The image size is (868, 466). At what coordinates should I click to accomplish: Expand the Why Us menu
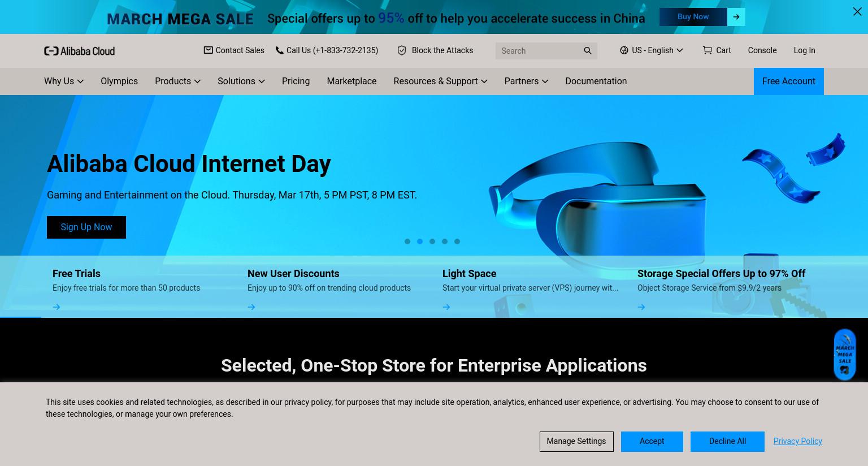[x=64, y=81]
